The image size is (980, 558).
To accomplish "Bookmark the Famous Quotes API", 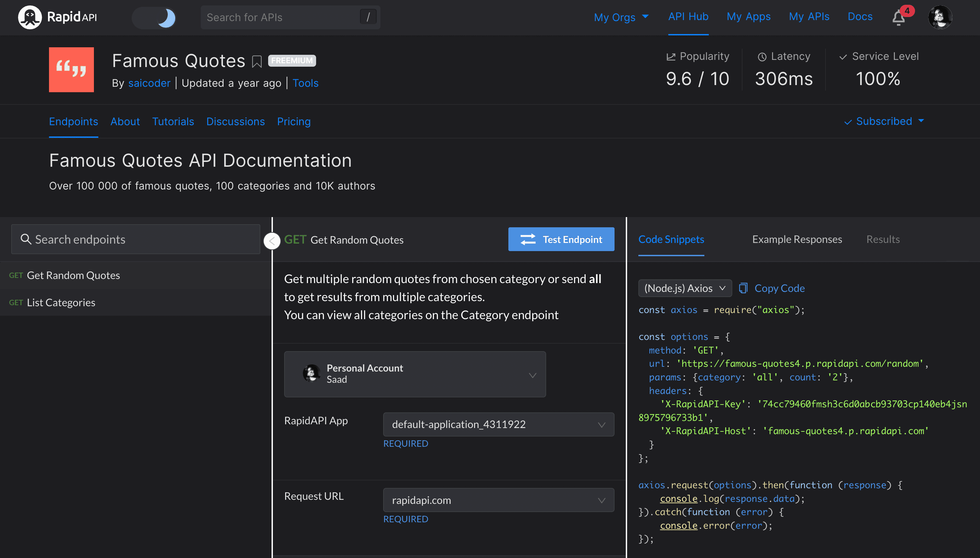I will point(257,61).
